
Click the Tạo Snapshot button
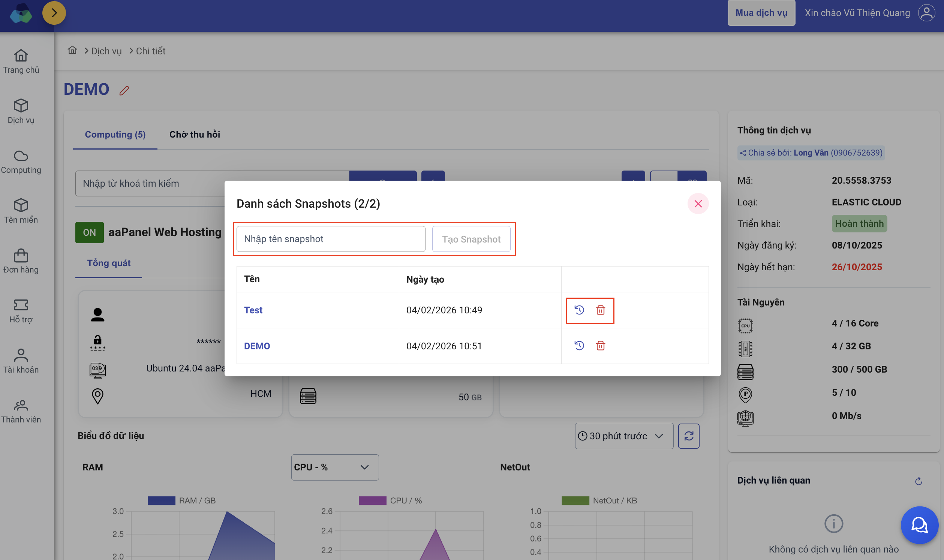click(471, 239)
